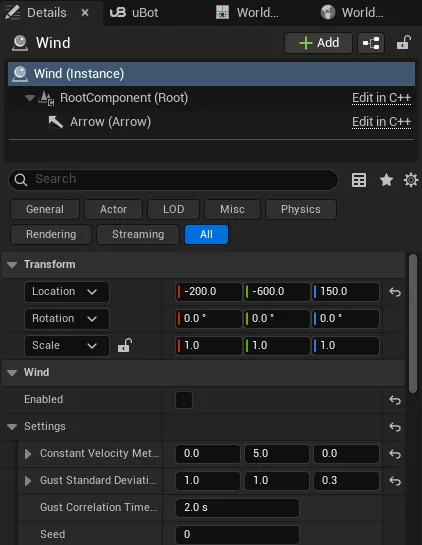Filter properties by Actor

[113, 209]
